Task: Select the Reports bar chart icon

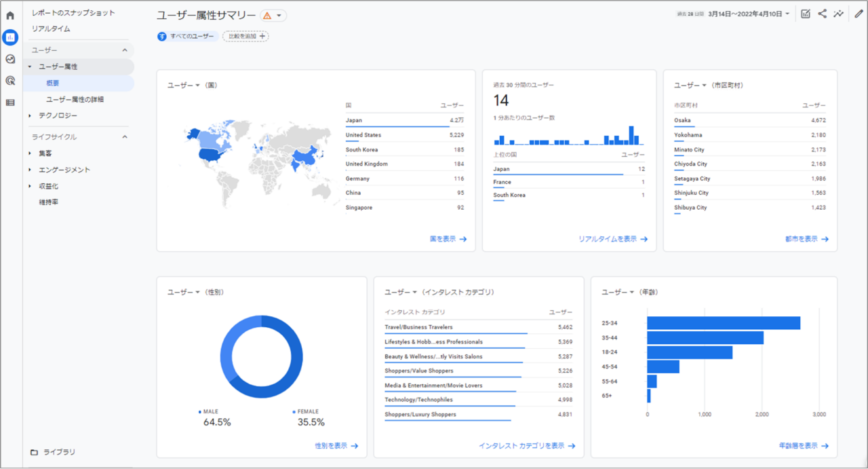Action: pyautogui.click(x=10, y=37)
